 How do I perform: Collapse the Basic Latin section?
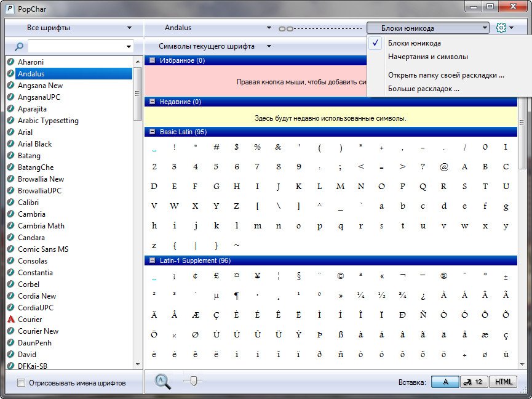153,131
